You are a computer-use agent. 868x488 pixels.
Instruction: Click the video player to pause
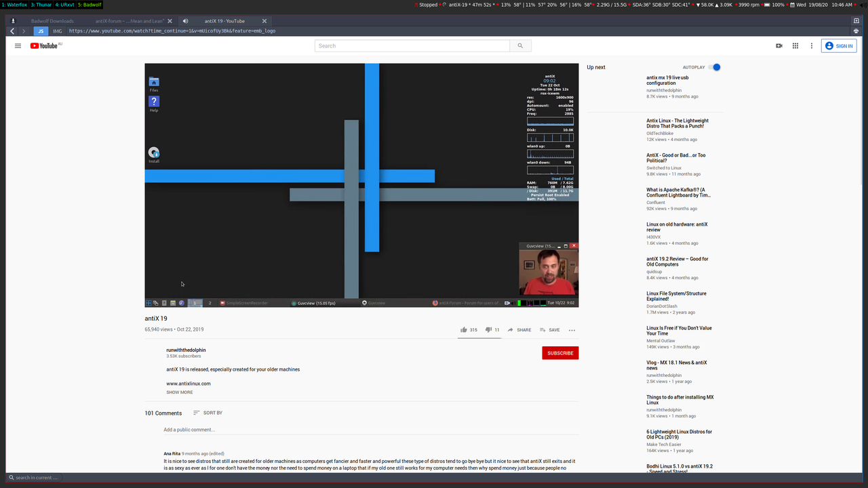pos(361,185)
